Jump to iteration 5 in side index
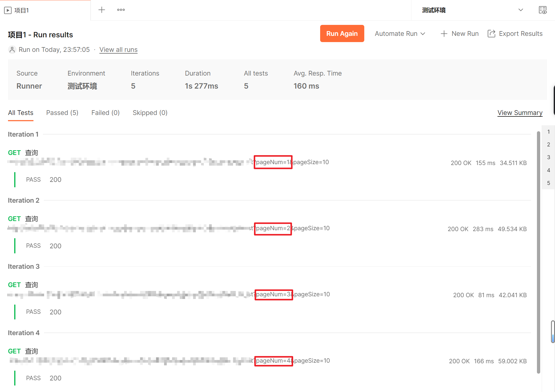555x392 pixels. (x=548, y=183)
